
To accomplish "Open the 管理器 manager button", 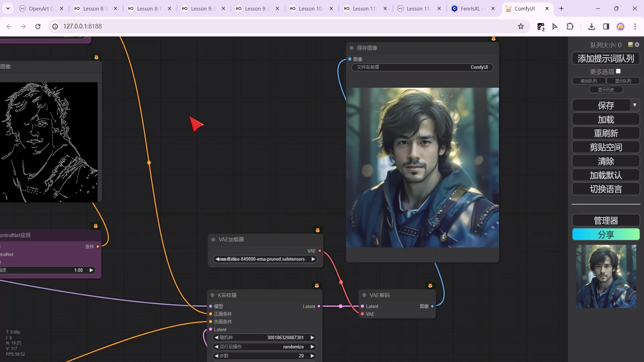I will pyautogui.click(x=606, y=221).
